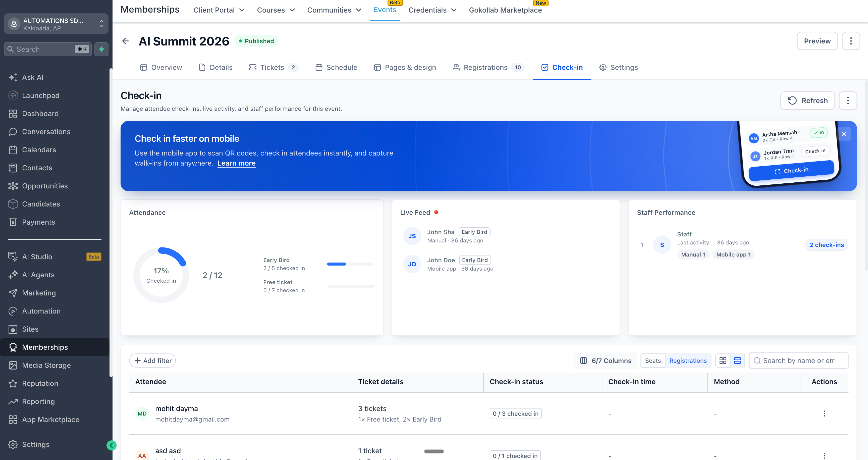Open the event Settings tab
The image size is (868, 460).
618,67
